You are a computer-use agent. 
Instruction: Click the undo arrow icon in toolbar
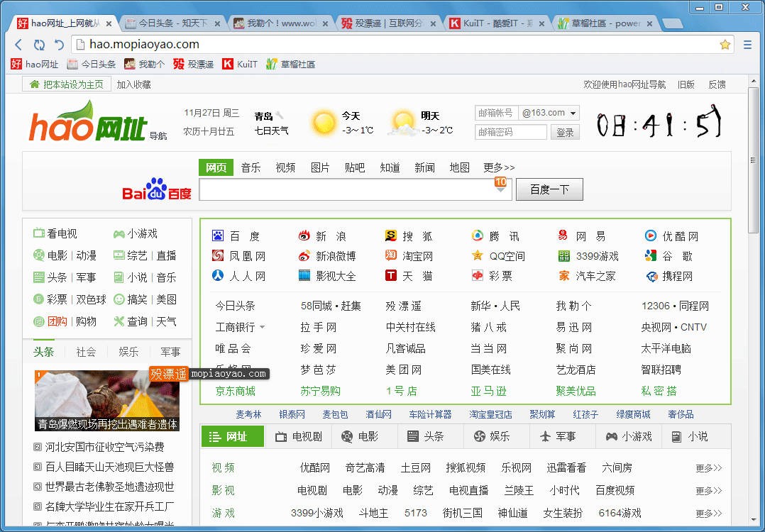[60, 45]
